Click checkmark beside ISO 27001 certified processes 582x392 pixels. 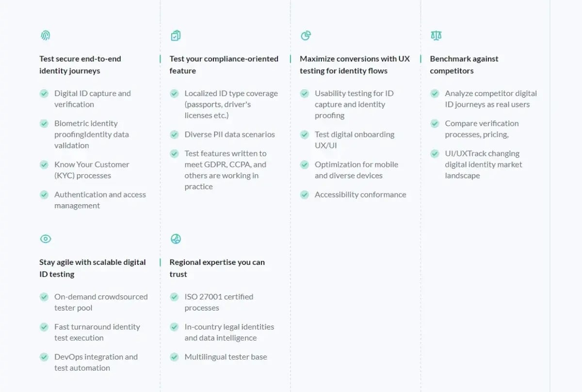[x=174, y=297]
